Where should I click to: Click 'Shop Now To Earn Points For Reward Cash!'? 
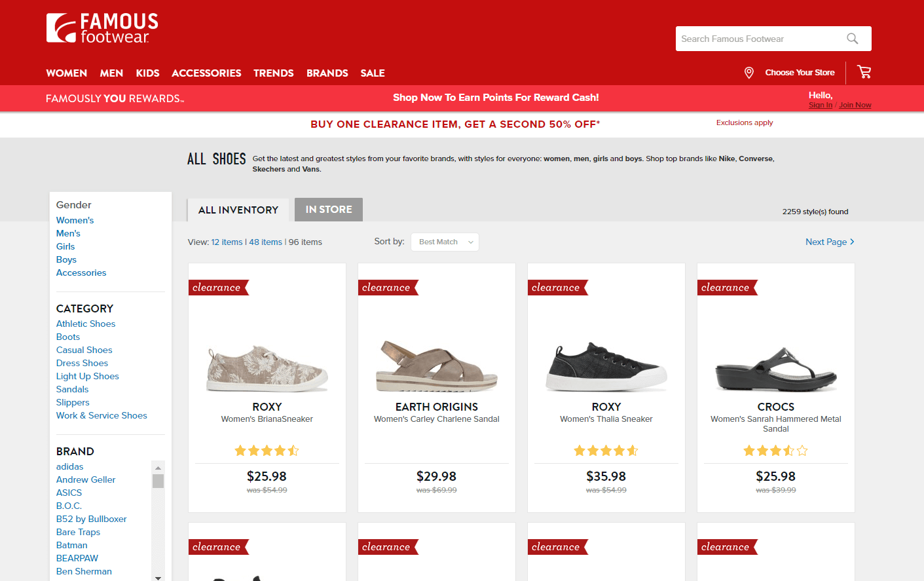click(496, 98)
